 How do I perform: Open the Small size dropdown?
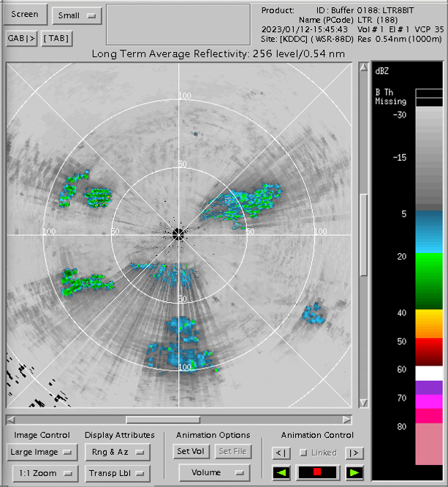tap(77, 15)
